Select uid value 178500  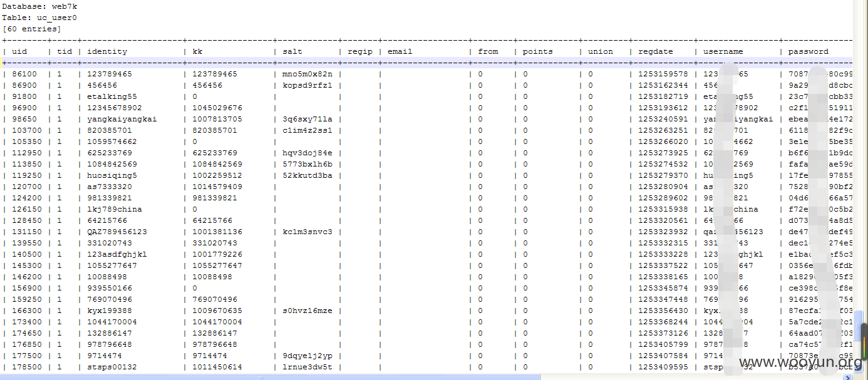27,367
